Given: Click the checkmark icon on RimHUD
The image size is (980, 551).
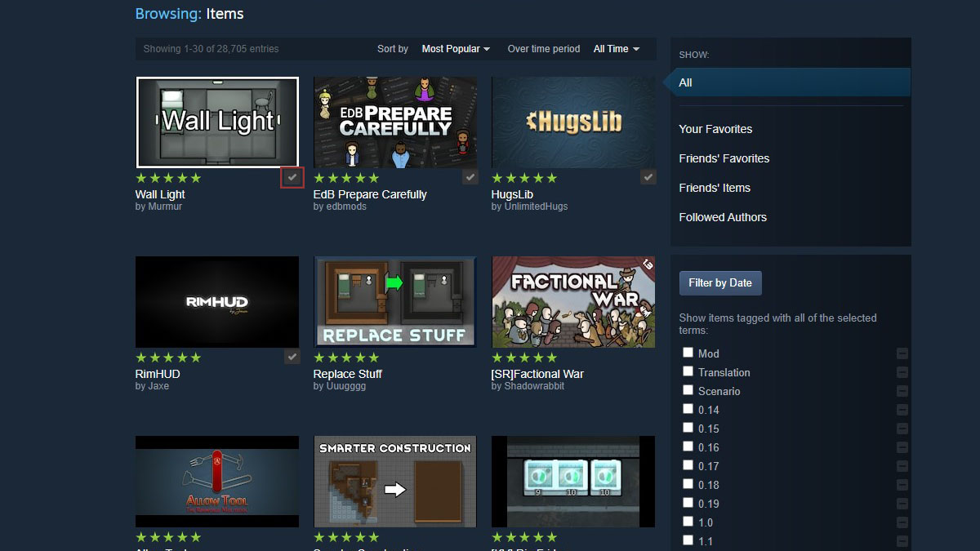Looking at the screenshot, I should click(x=292, y=356).
